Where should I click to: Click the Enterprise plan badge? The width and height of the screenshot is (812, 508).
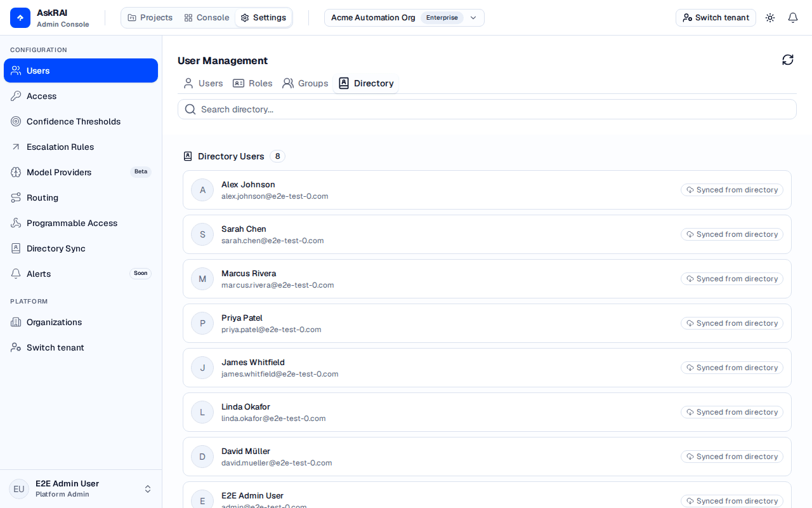click(x=442, y=18)
